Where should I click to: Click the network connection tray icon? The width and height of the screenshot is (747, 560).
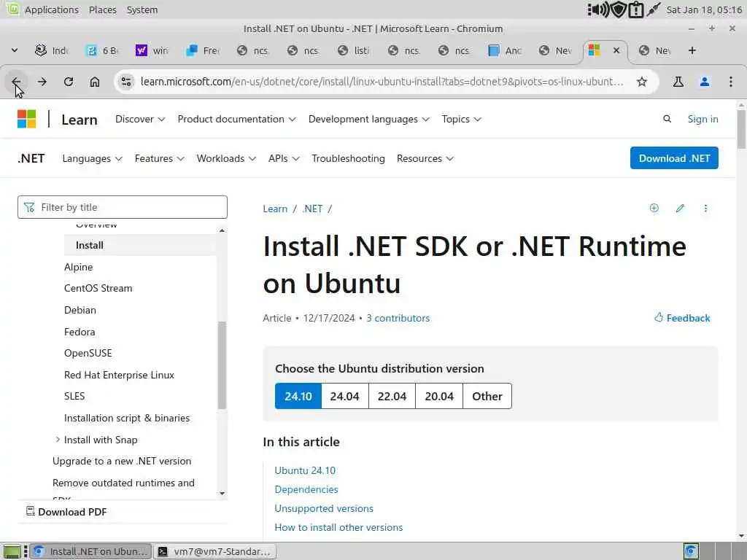tap(653, 9)
